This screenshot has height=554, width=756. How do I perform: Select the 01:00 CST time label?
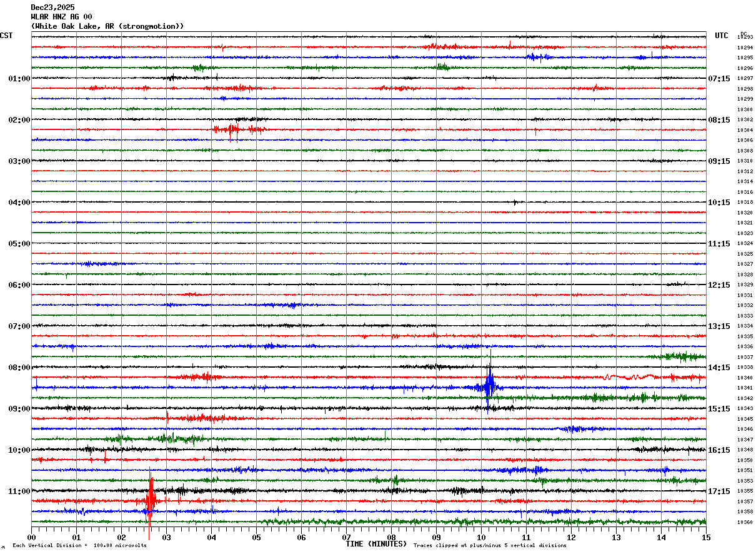(19, 79)
